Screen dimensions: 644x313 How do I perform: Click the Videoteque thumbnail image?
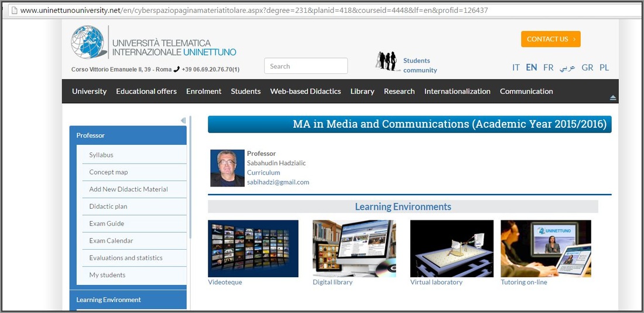[253, 249]
